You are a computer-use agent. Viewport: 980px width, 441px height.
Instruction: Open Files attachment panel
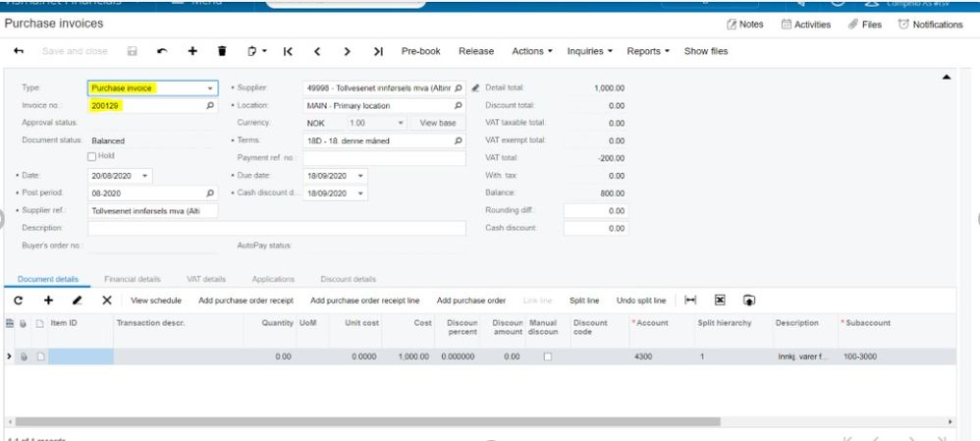coord(865,25)
